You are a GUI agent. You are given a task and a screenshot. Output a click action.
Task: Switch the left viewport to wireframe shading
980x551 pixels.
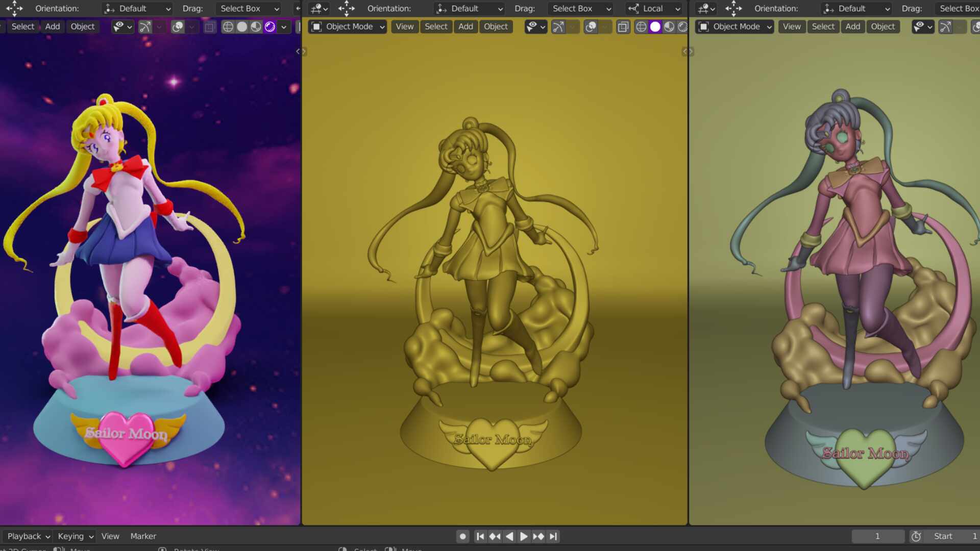pyautogui.click(x=228, y=27)
